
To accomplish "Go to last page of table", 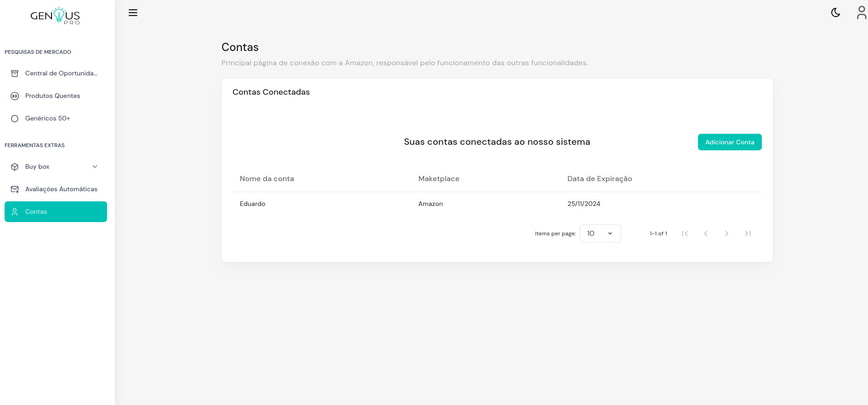I will pos(748,234).
